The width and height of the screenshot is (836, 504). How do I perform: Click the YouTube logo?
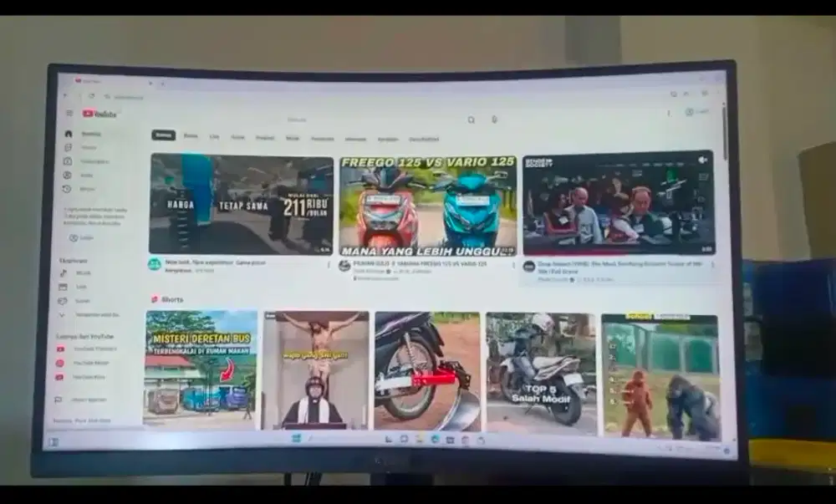point(99,114)
